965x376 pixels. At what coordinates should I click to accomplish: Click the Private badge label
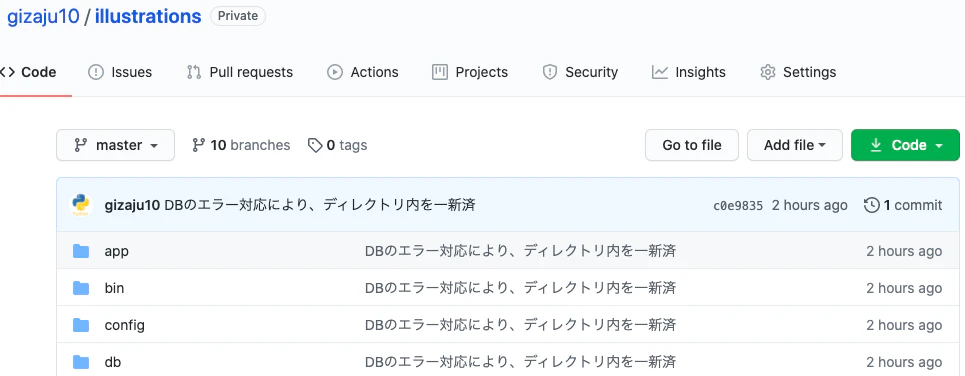pos(238,17)
